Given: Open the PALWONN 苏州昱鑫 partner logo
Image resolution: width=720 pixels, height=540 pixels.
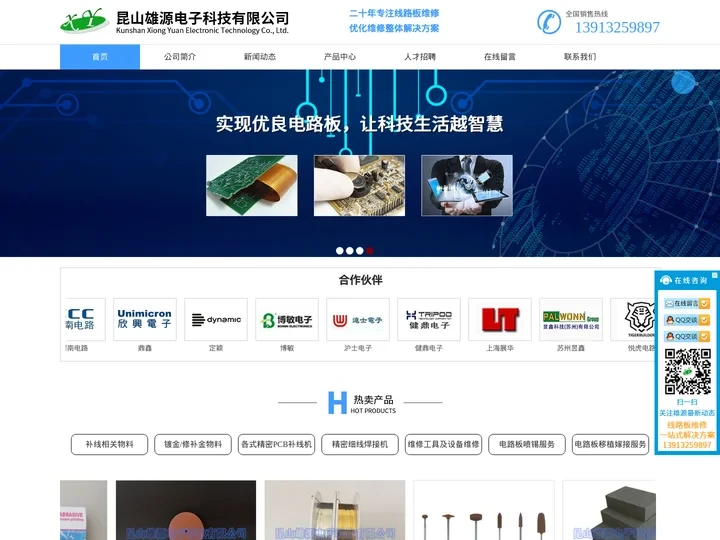Looking at the screenshot, I should pyautogui.click(x=571, y=319).
